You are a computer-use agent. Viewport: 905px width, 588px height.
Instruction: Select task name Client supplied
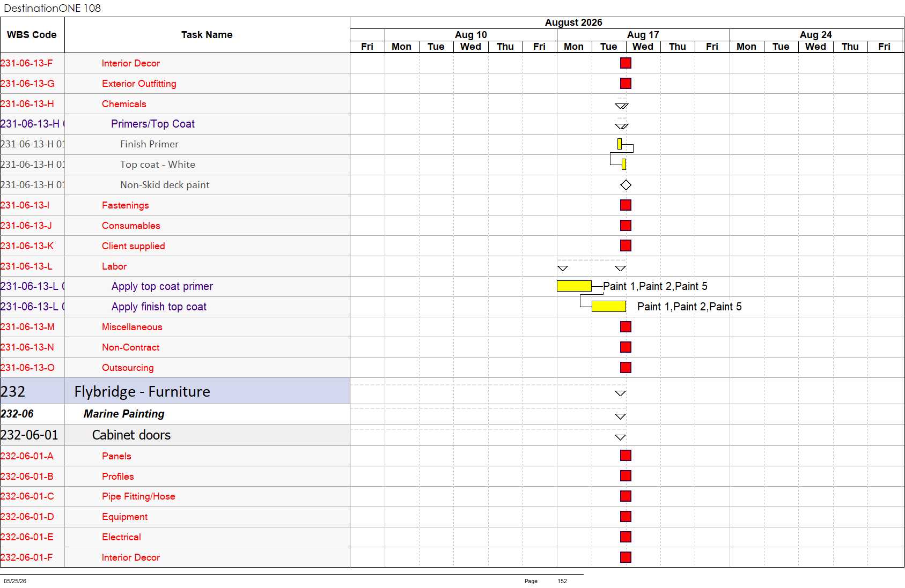tap(134, 246)
